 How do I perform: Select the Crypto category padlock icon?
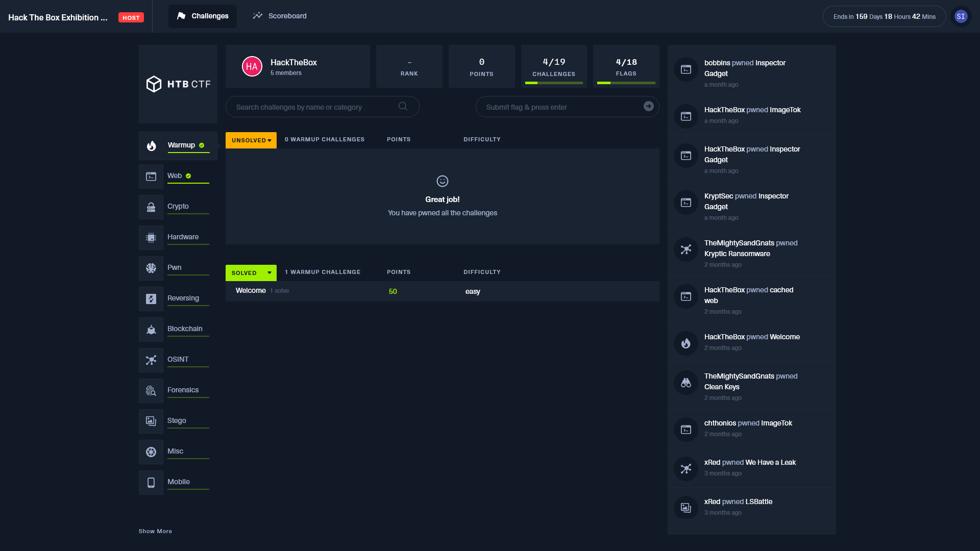point(151,207)
